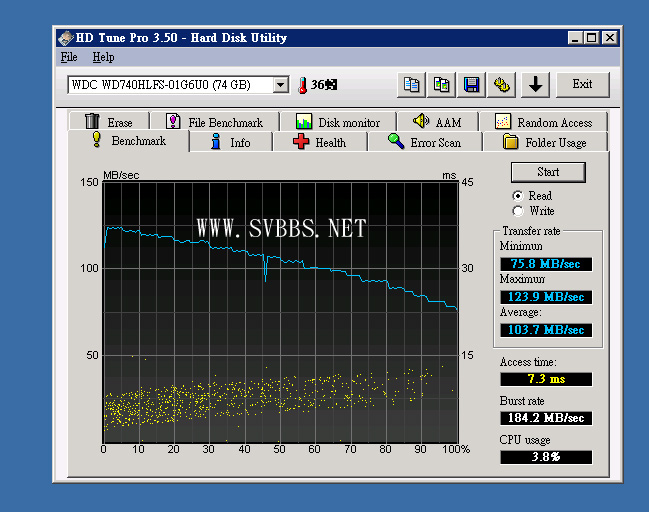Click the Exit button
This screenshot has height=512, width=649.
582,85
